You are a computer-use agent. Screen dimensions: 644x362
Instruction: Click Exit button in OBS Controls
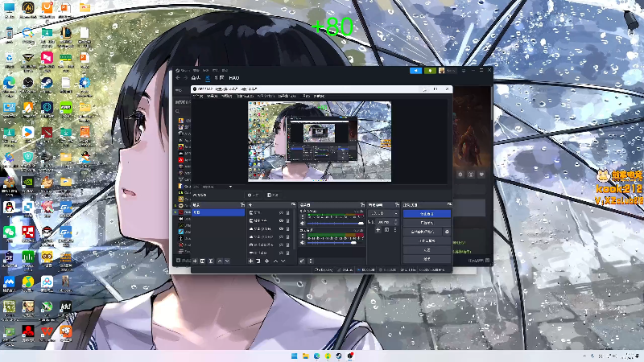[427, 259]
